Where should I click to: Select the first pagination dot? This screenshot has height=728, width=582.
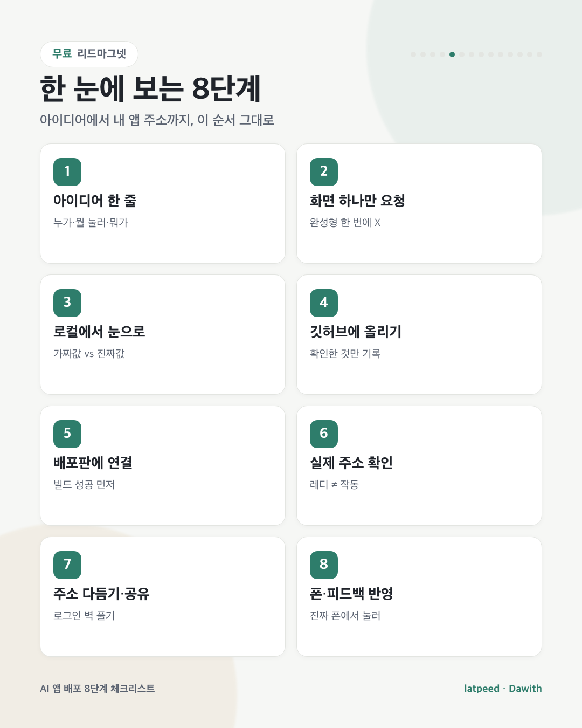coord(413,54)
